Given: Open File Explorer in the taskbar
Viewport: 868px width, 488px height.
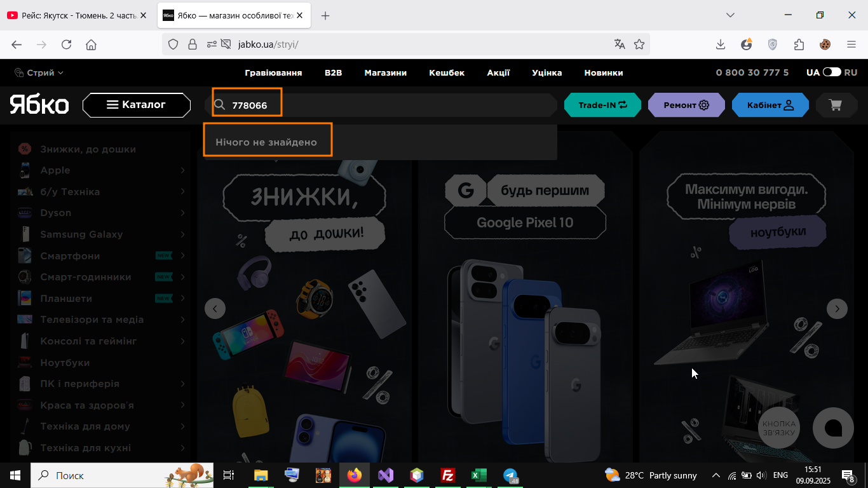Looking at the screenshot, I should 261,475.
